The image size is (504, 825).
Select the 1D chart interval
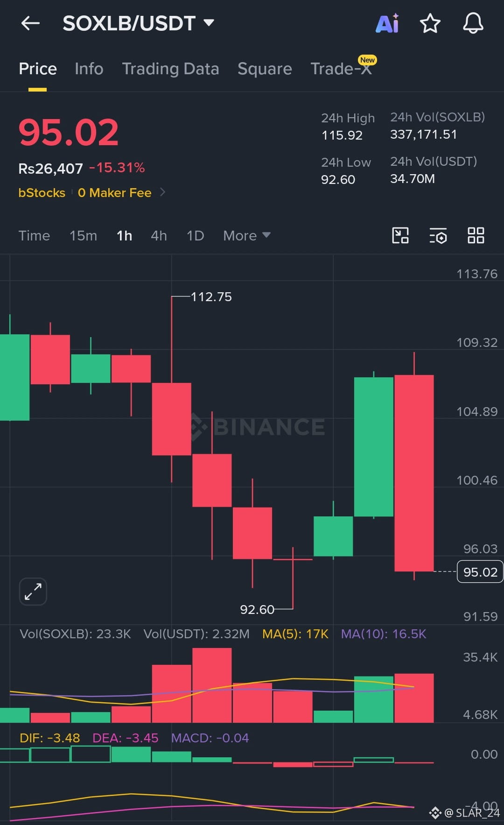(195, 236)
